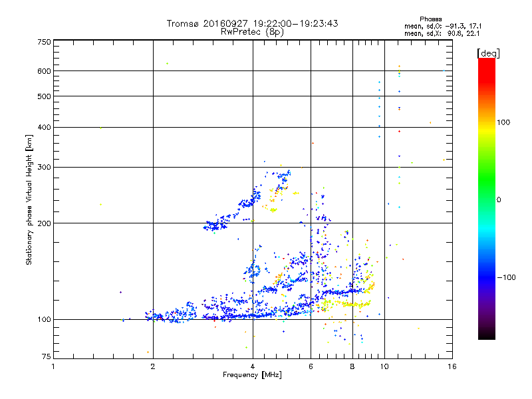Click the x-axis tick label '4'

[253, 366]
